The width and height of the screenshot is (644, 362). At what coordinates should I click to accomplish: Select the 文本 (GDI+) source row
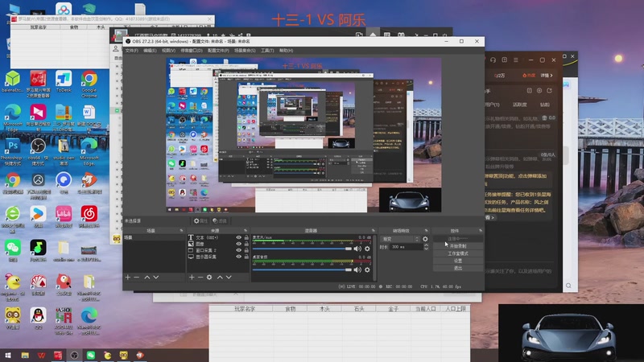click(x=218, y=237)
